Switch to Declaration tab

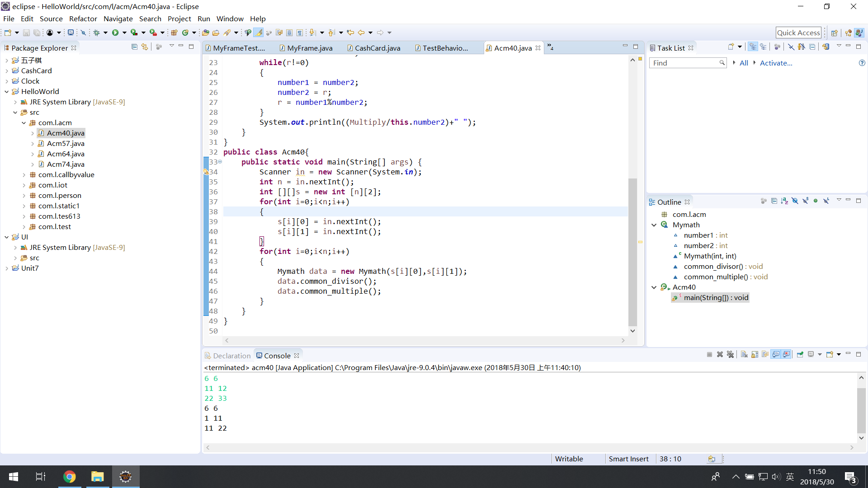click(x=227, y=356)
